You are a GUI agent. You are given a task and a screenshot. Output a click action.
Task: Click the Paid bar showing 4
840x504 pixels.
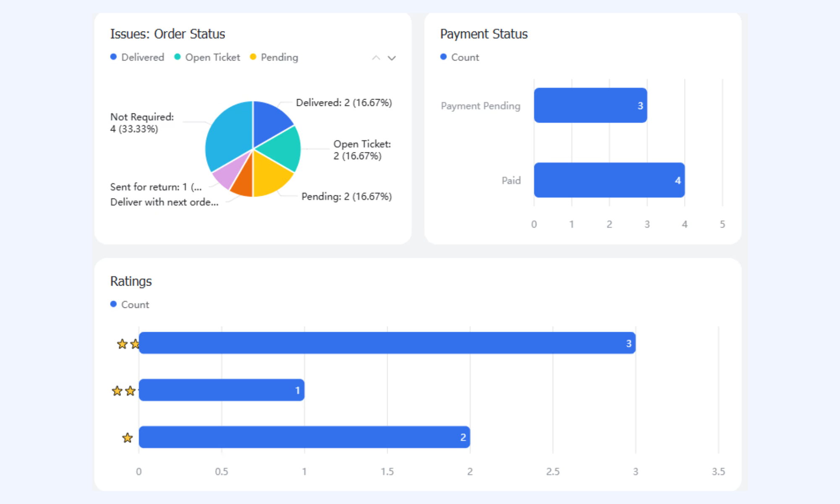pyautogui.click(x=609, y=180)
